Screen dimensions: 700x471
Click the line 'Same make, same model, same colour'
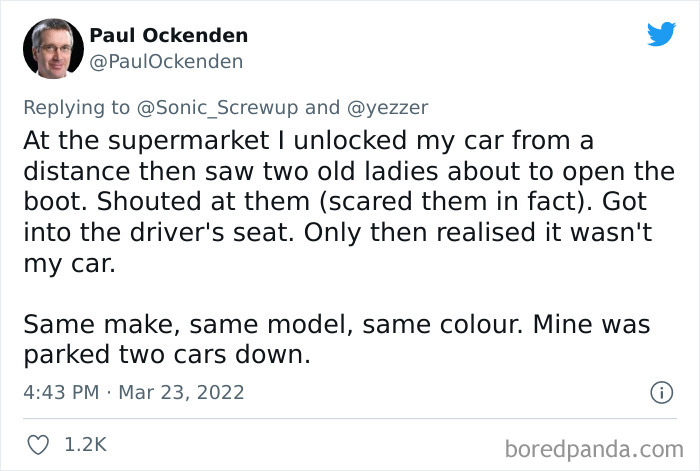click(336, 325)
